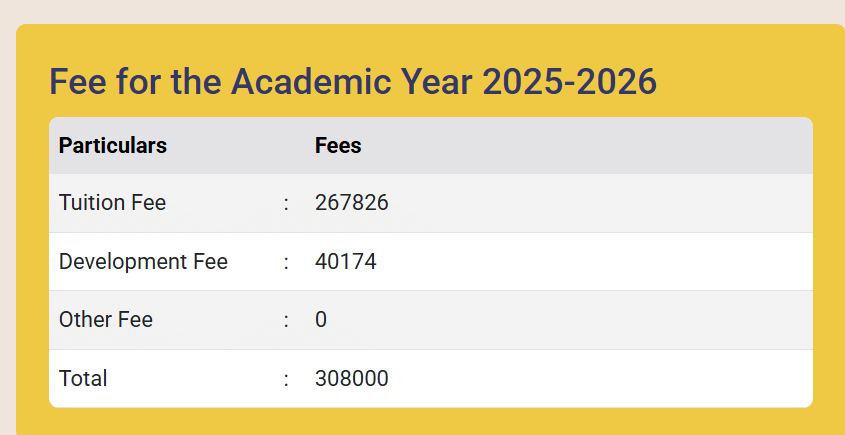Select the Particulars column header
The height and width of the screenshot is (435, 845).
pyautogui.click(x=113, y=146)
